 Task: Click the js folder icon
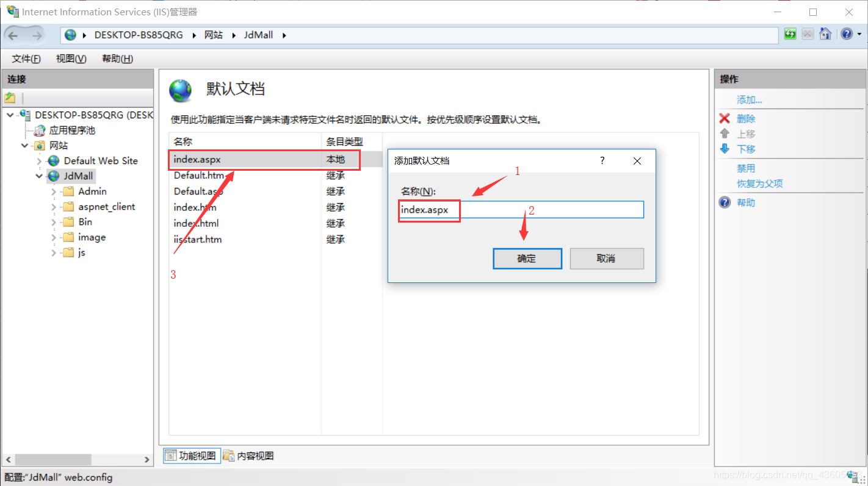tap(68, 252)
